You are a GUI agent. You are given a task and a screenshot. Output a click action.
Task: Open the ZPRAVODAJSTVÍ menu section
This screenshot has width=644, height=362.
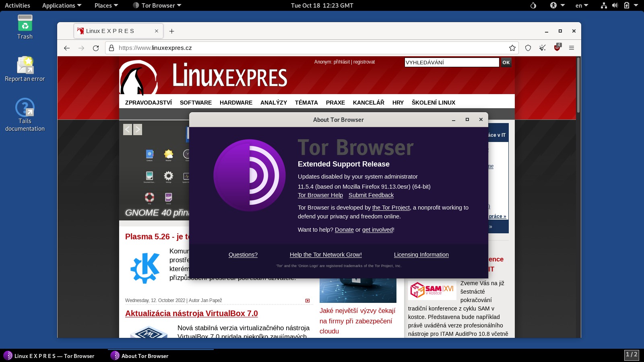pyautogui.click(x=149, y=103)
